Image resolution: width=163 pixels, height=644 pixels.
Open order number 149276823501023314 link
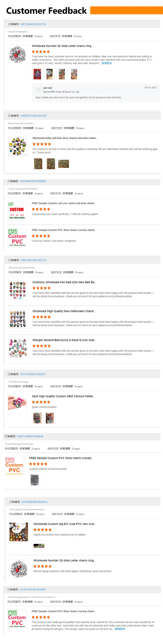click(33, 260)
